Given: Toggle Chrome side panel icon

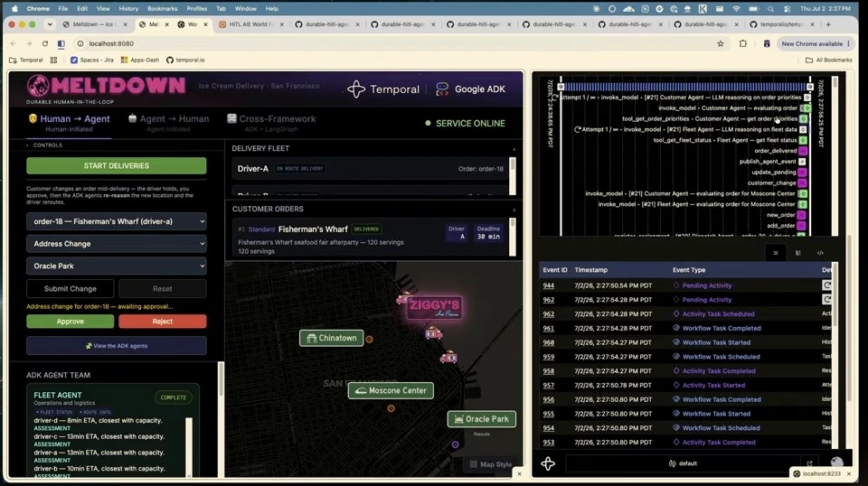Looking at the screenshot, I should 61,43.
